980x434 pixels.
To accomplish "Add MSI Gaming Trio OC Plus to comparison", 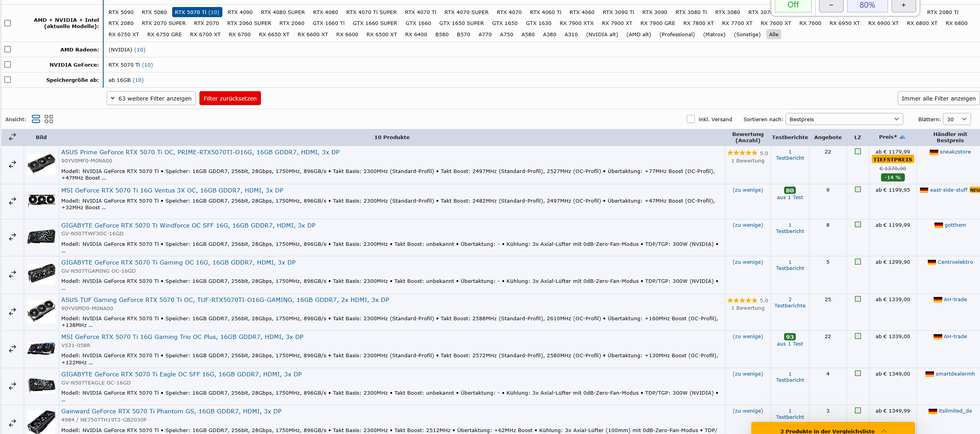I will [x=12, y=348].
